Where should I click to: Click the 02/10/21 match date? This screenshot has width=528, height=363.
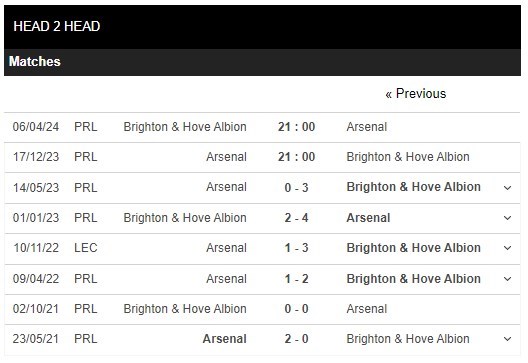pos(36,309)
